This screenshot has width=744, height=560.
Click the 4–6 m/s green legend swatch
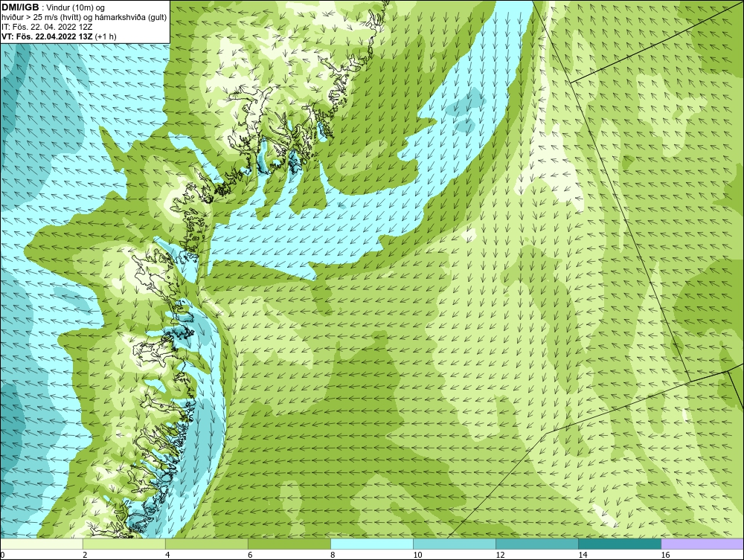pos(206,544)
